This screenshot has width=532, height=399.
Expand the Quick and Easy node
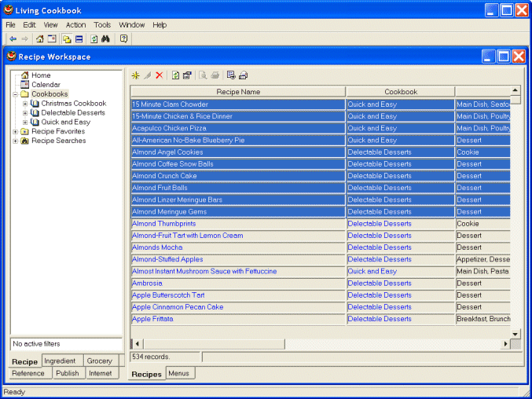[x=25, y=122]
